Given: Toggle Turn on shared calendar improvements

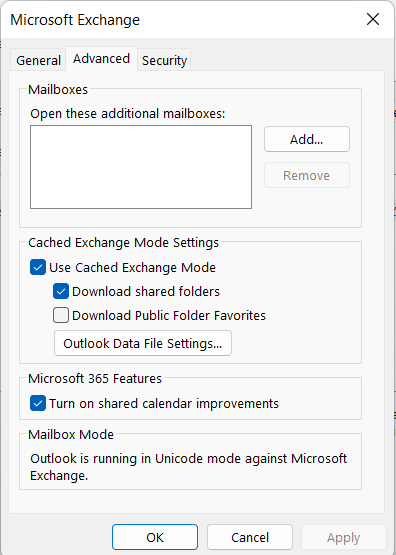Looking at the screenshot, I should pyautogui.click(x=38, y=403).
